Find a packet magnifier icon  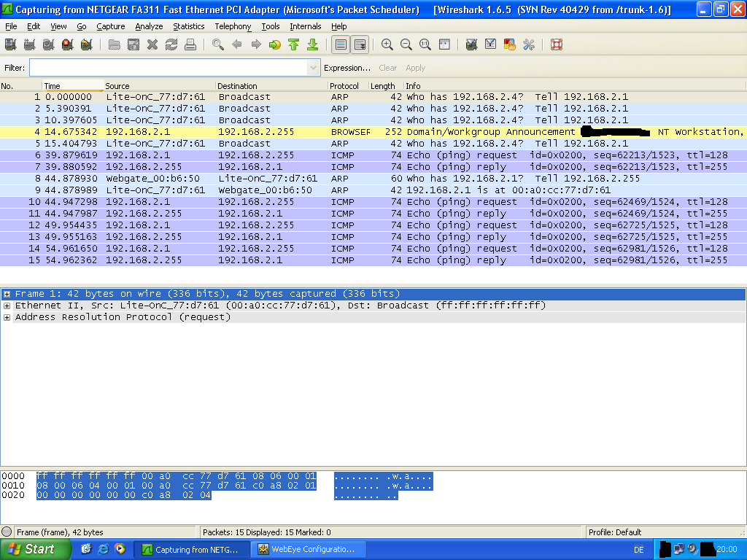(218, 44)
